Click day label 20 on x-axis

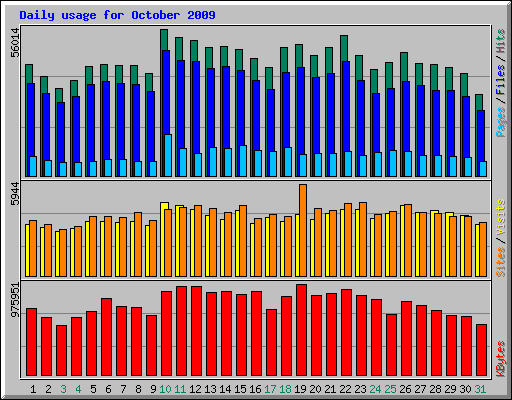[x=315, y=389]
